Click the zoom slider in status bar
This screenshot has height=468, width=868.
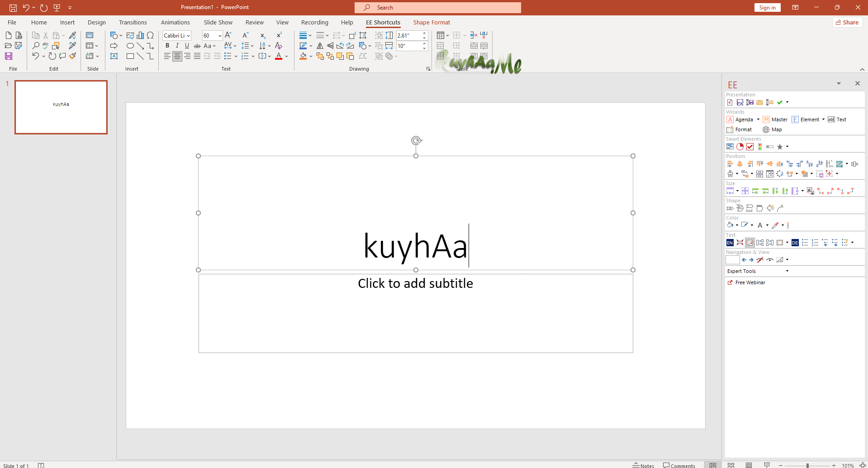coord(807,465)
